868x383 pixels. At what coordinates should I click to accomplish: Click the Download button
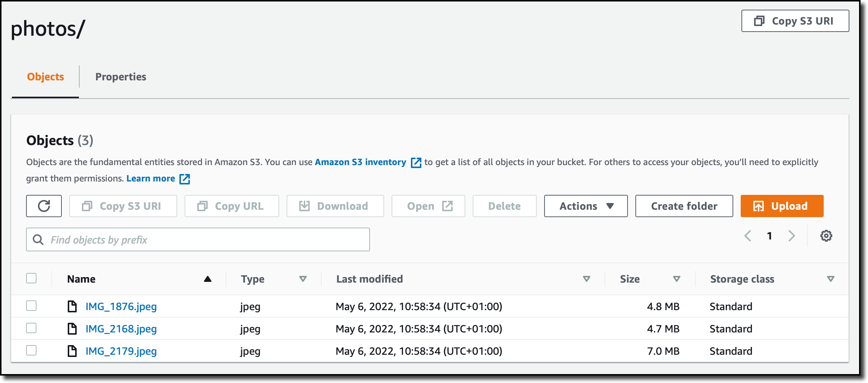click(335, 206)
